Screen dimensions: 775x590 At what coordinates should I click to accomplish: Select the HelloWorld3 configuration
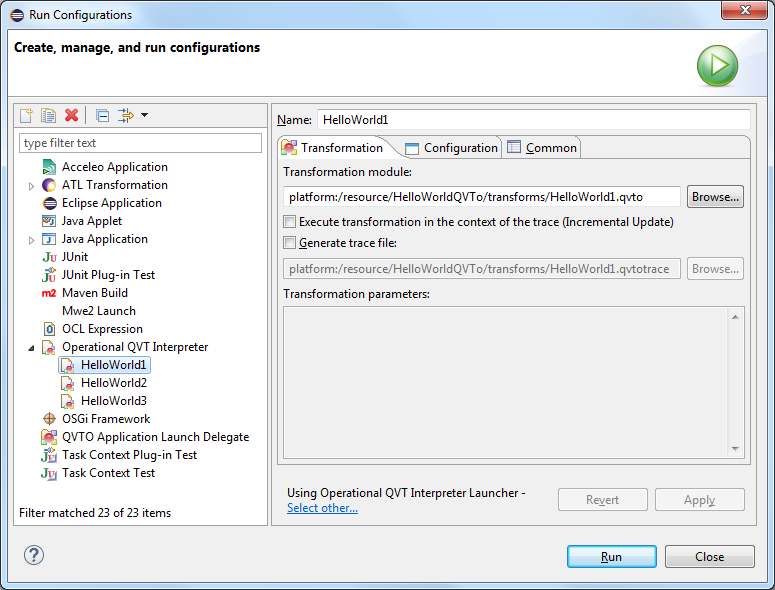[x=114, y=401]
